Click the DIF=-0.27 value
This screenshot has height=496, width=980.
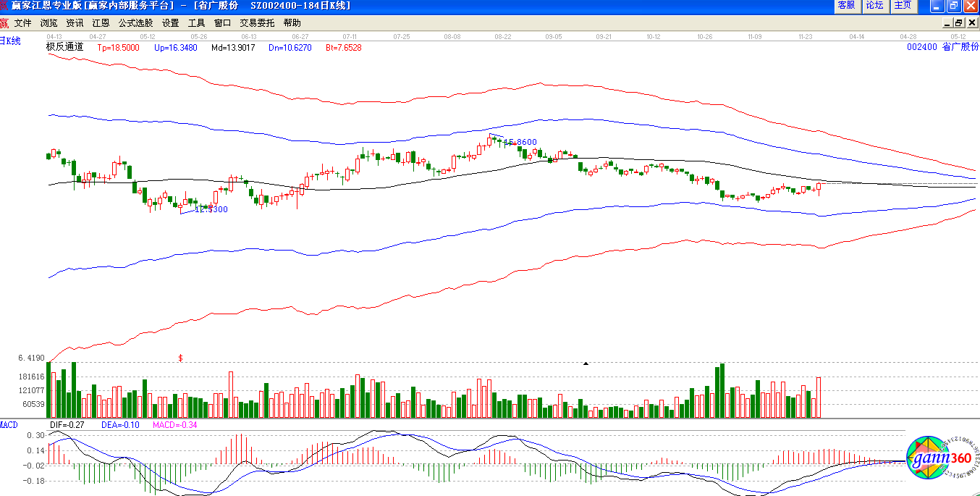coord(67,425)
